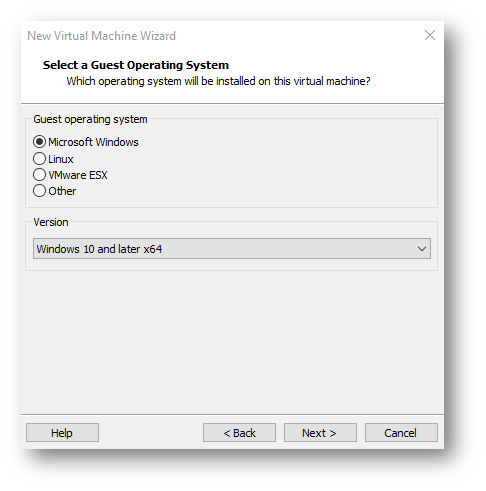
Task: Open the Windows 10 and later x64 combo box
Action: click(232, 249)
